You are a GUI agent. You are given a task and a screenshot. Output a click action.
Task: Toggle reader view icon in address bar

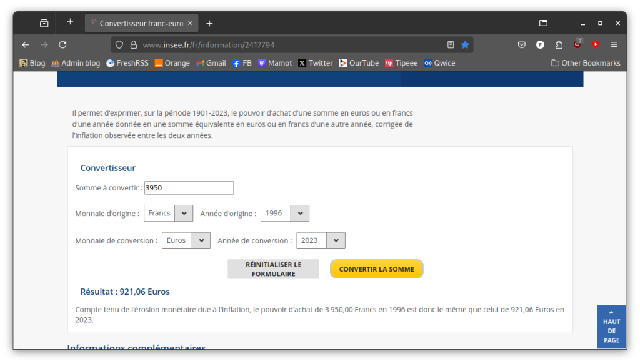coord(451,45)
